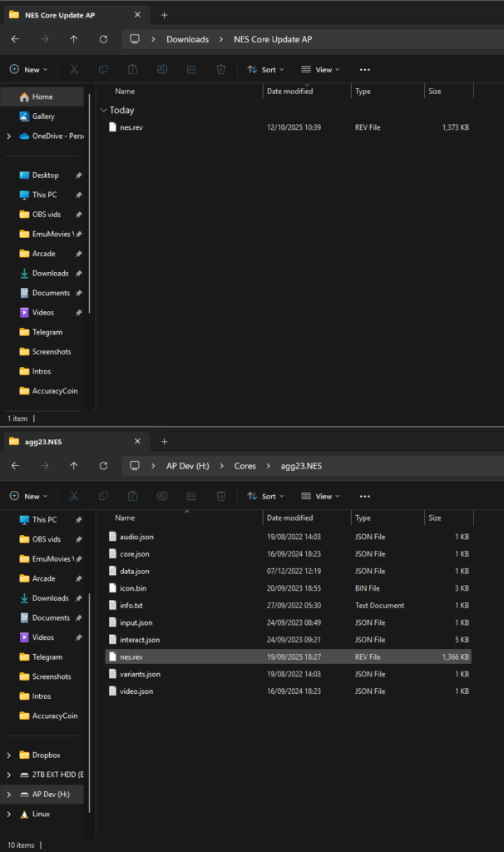Select the icon.bin file
The image size is (504, 852).
pyautogui.click(x=132, y=588)
